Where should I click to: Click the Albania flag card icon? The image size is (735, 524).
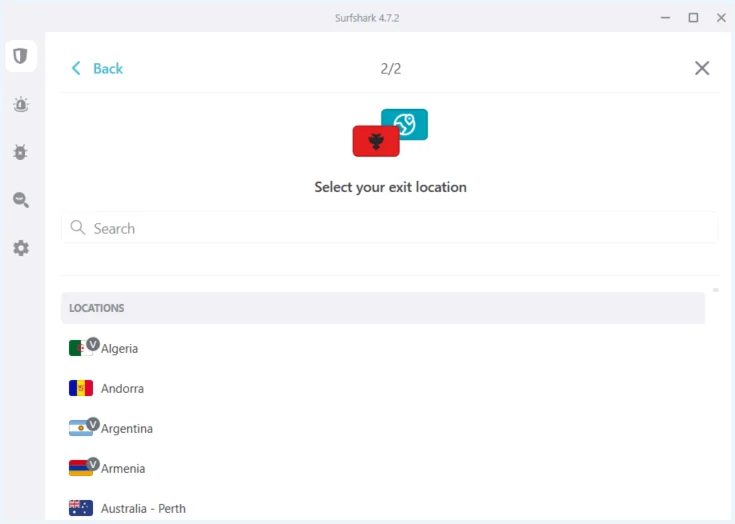click(376, 141)
